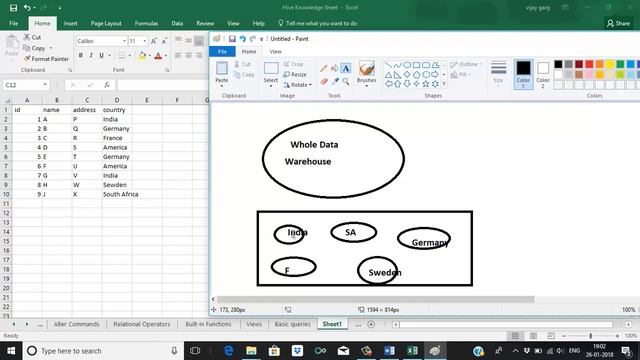Open the Brushes tool in Paint
Viewport: 640px width, 360px height.
click(367, 73)
